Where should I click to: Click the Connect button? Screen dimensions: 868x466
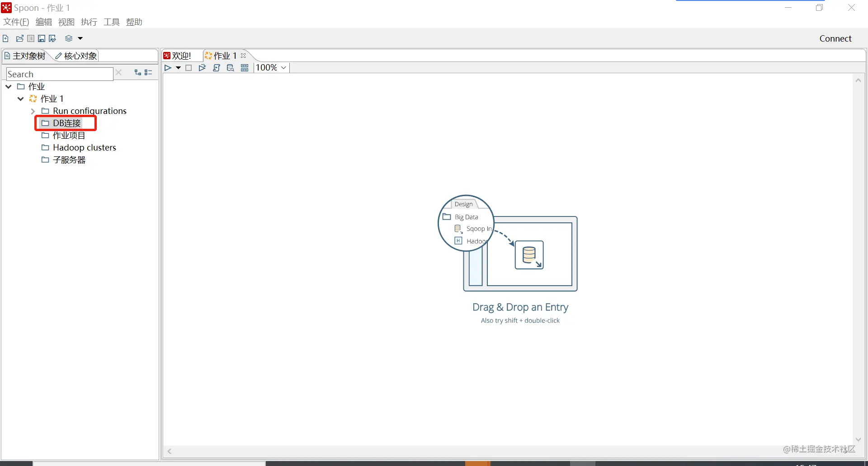(x=835, y=38)
